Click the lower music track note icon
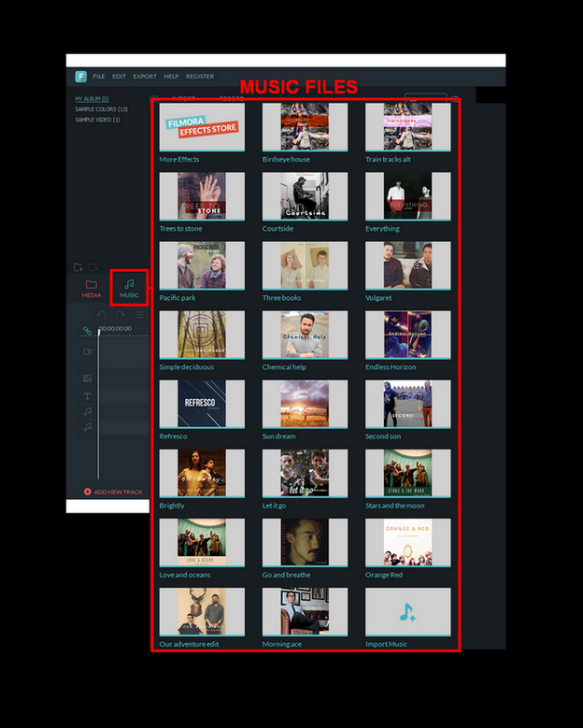583x728 pixels. [x=87, y=427]
